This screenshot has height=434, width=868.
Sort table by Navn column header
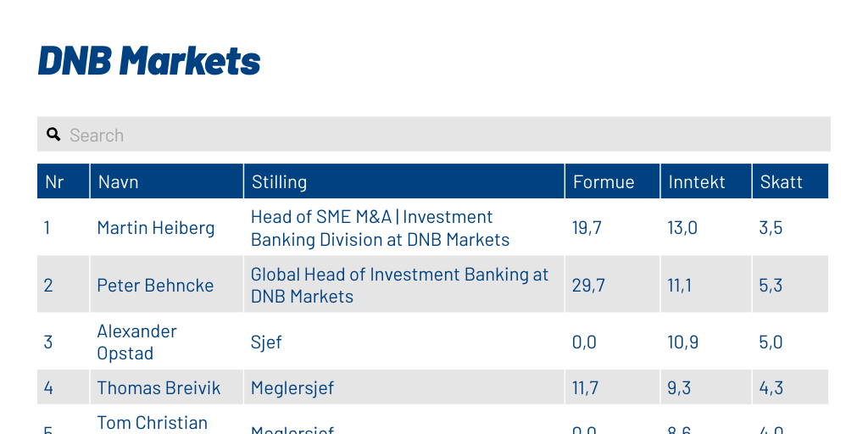[x=119, y=181]
